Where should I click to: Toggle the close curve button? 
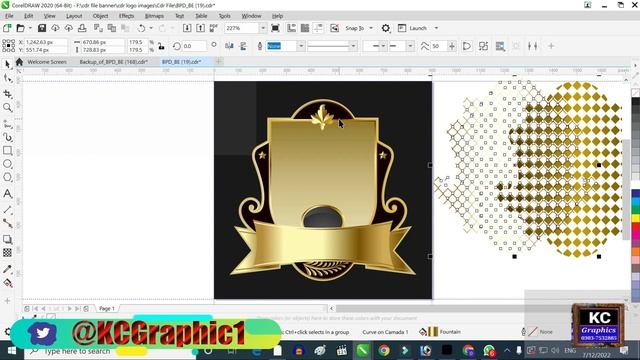(x=467, y=46)
